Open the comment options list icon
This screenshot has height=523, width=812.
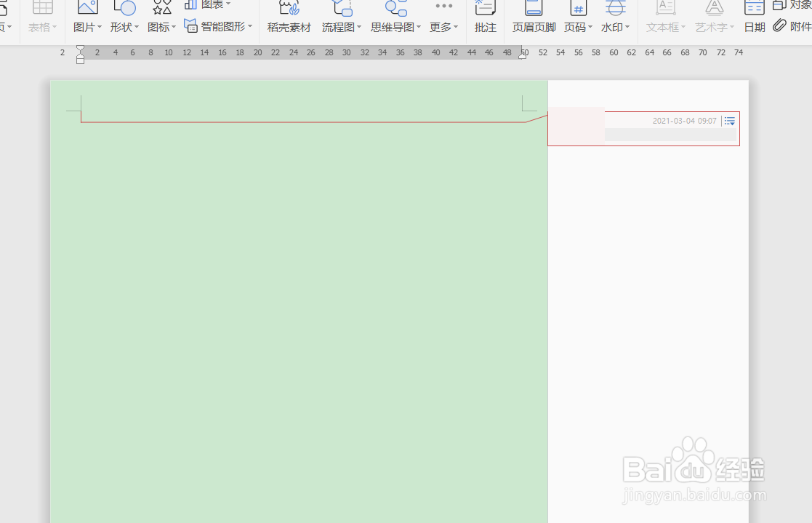coord(730,121)
